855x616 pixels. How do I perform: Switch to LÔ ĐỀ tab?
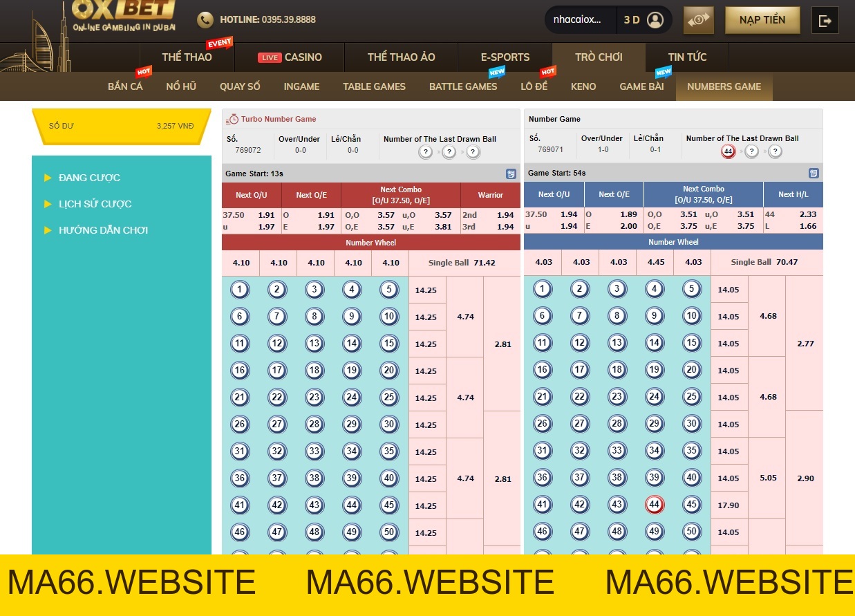(x=534, y=86)
